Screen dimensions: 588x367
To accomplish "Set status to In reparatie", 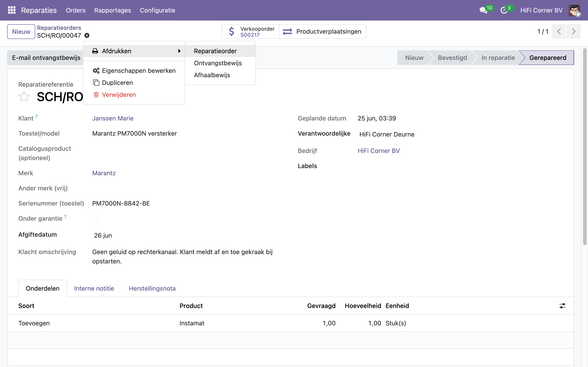I will (x=498, y=58).
